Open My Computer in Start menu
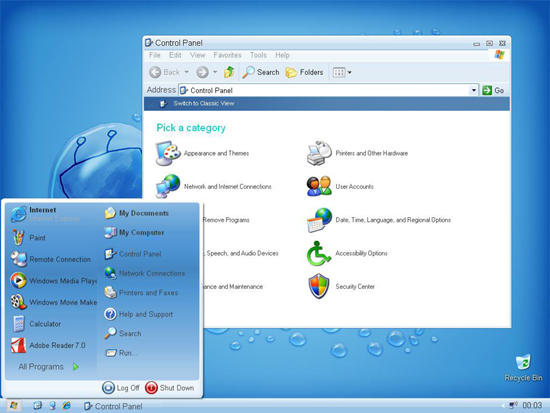The image size is (550, 413). [x=134, y=232]
